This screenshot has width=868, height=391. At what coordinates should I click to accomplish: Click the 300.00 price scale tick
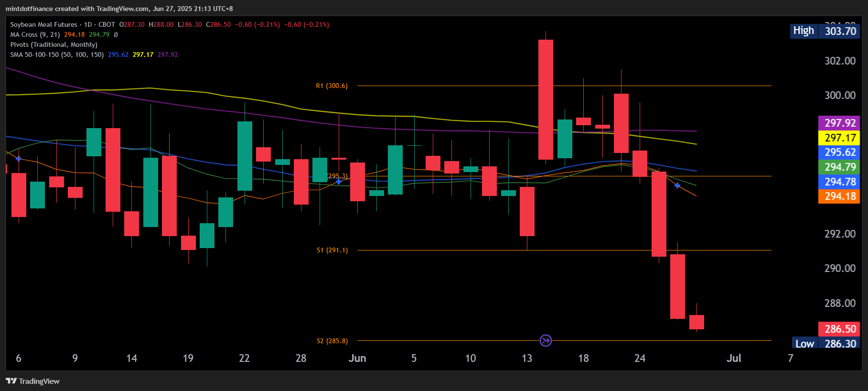point(840,95)
